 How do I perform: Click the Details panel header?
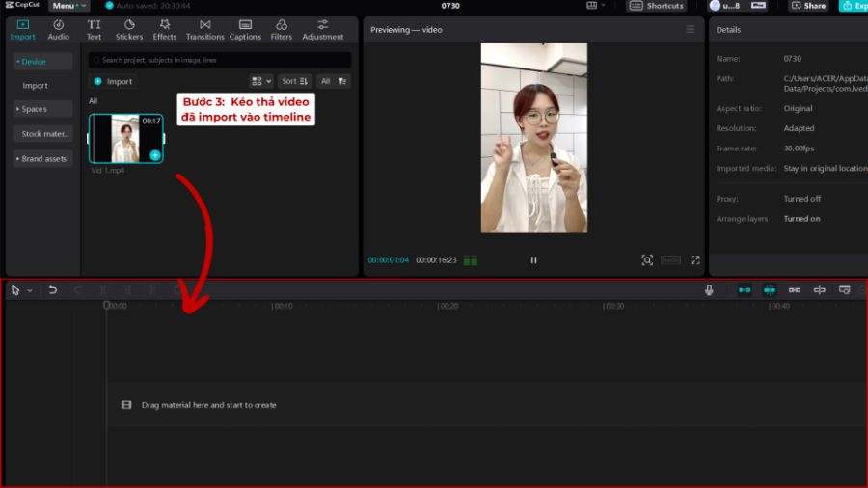pos(728,30)
